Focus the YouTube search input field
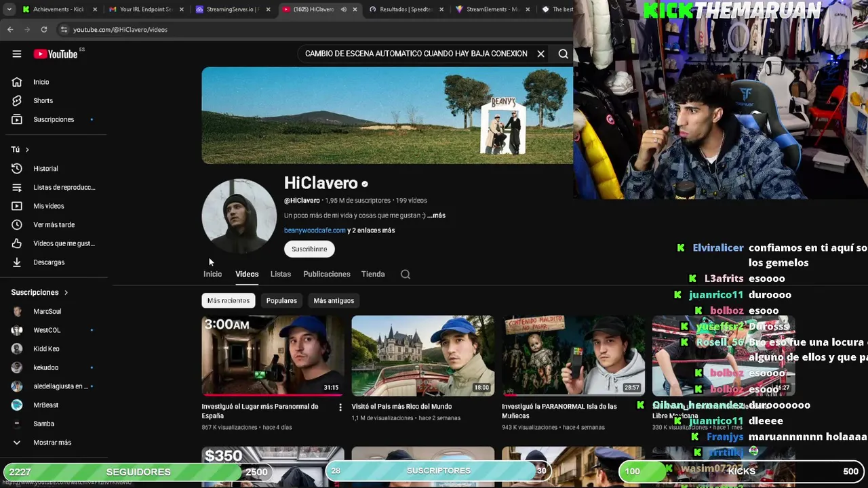Image resolution: width=868 pixels, height=488 pixels. 416,54
